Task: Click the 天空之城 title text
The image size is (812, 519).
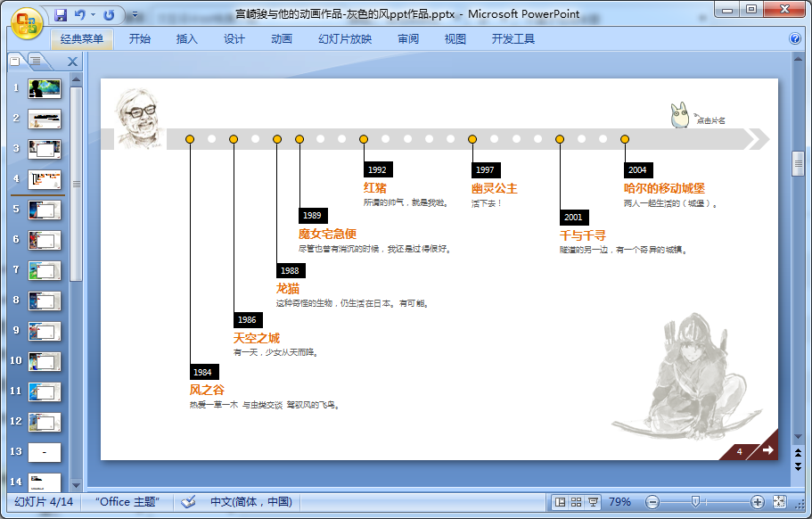Action: pyautogui.click(x=257, y=338)
